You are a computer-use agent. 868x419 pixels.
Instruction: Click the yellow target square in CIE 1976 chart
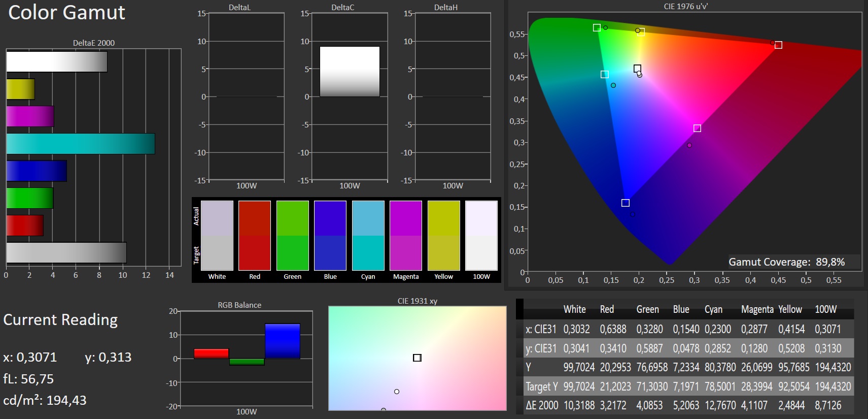point(641,32)
